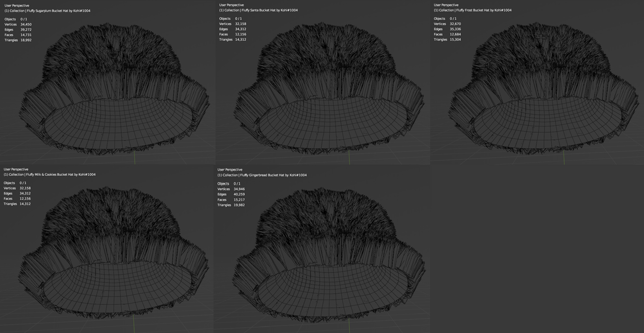Click Frost faces value 12,684
Screen dimensions: 644x333
point(456,35)
